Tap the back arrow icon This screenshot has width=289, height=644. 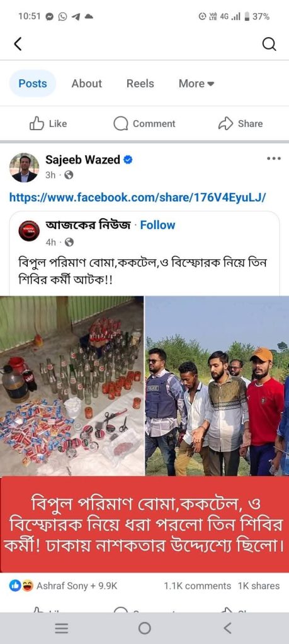point(18,43)
